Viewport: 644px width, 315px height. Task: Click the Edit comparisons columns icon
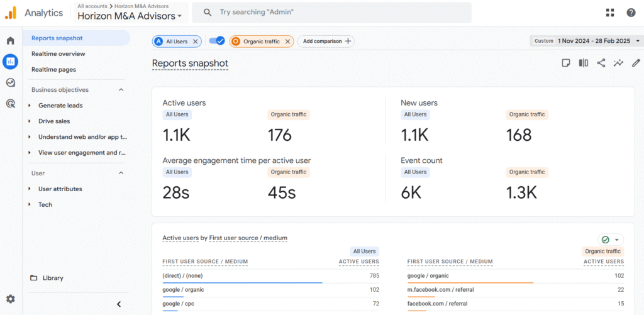(584, 63)
